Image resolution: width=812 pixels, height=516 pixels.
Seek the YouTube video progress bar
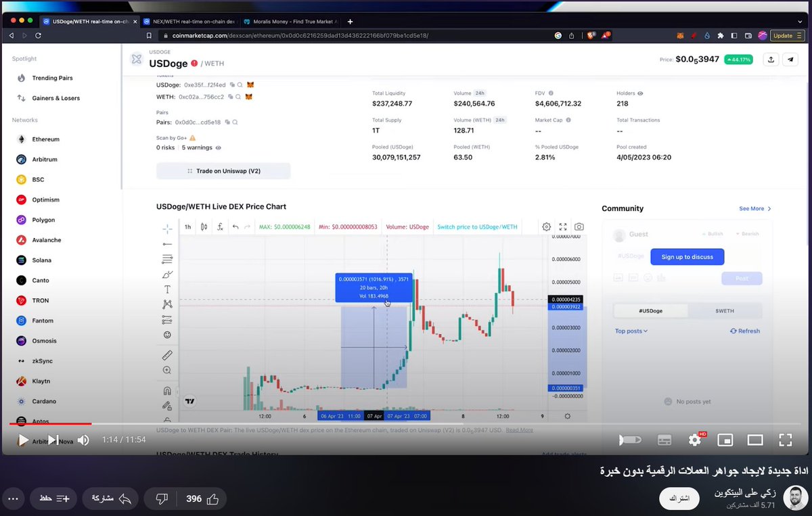click(x=406, y=424)
